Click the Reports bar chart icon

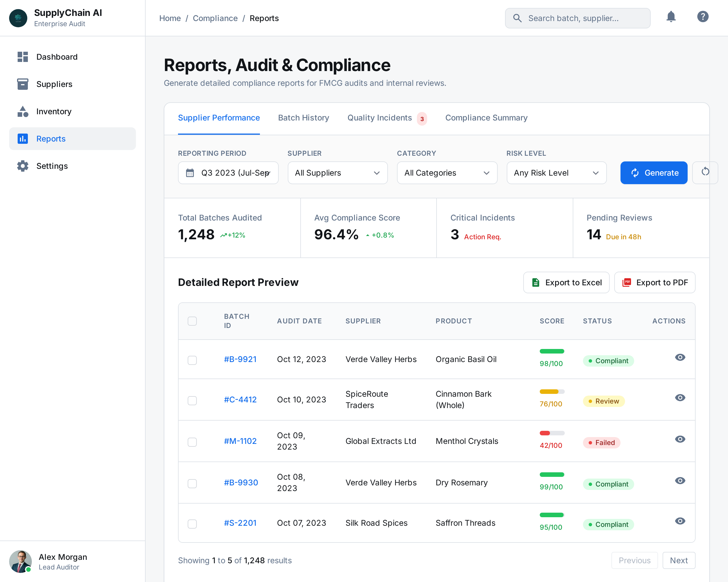[x=23, y=139]
